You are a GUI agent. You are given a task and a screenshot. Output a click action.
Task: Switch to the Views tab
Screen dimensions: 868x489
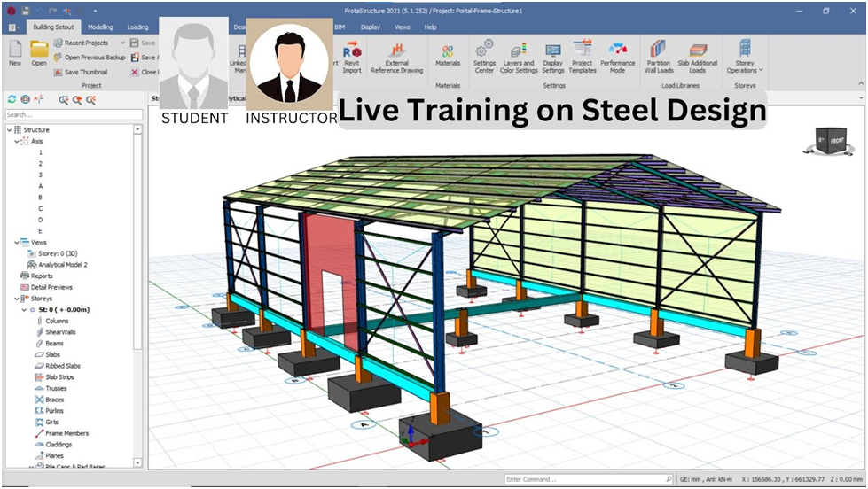click(x=402, y=27)
